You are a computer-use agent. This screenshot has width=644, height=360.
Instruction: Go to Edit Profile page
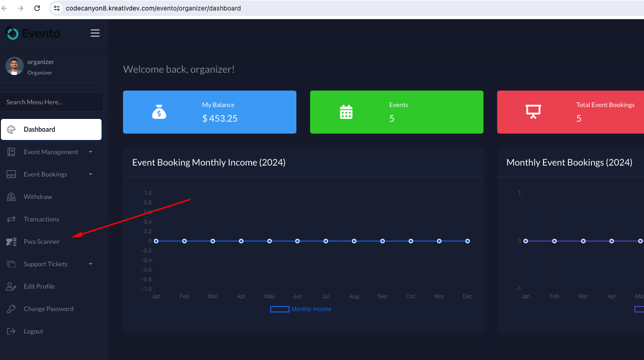pyautogui.click(x=39, y=286)
